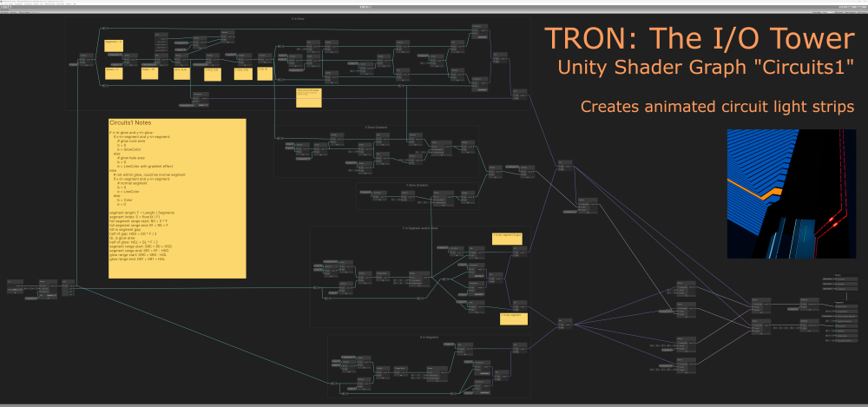Click the 'X in Glow' group title
Viewport: 868px width, 407px height.
(298, 19)
